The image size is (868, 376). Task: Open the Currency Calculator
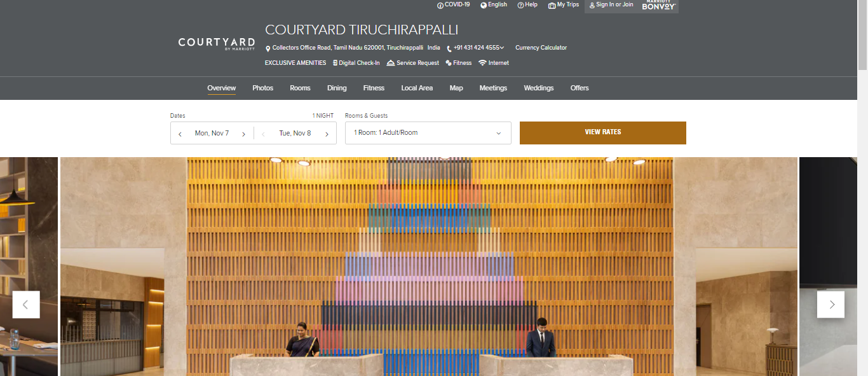[541, 48]
